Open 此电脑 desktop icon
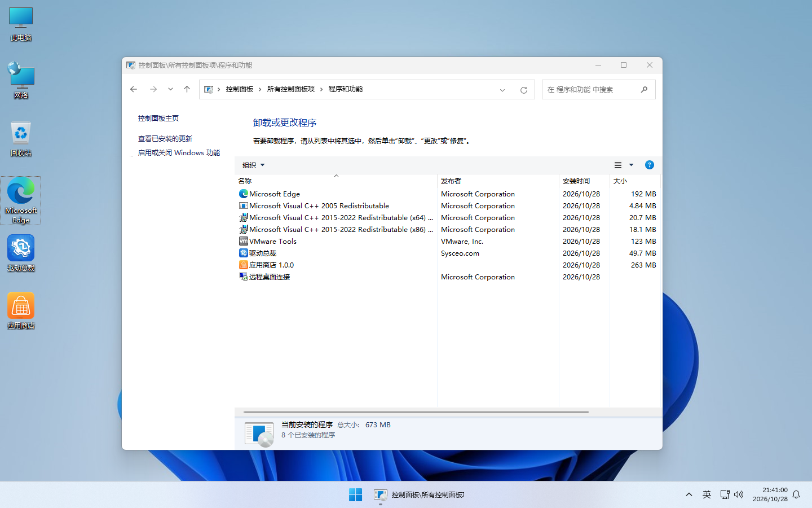Image resolution: width=812 pixels, height=508 pixels. pos(21,24)
